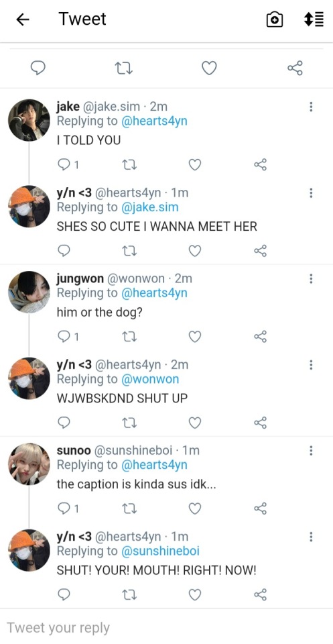This screenshot has height=644, width=333.
Task: Tap the camera icon in header
Action: (274, 19)
